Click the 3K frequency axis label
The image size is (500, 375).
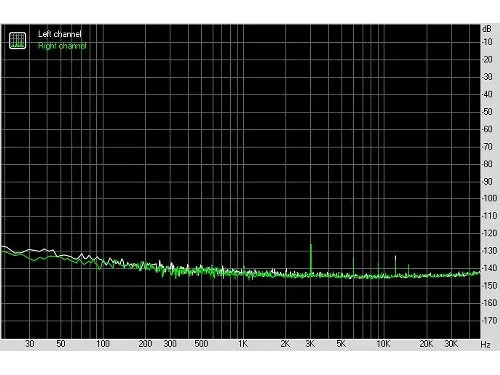(310, 344)
